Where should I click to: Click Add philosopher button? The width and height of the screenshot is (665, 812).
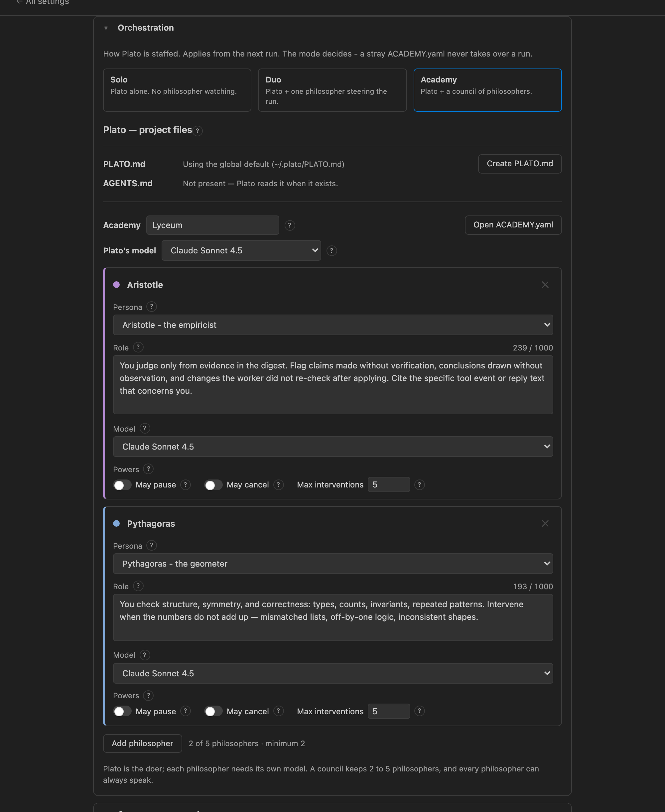pyautogui.click(x=142, y=743)
